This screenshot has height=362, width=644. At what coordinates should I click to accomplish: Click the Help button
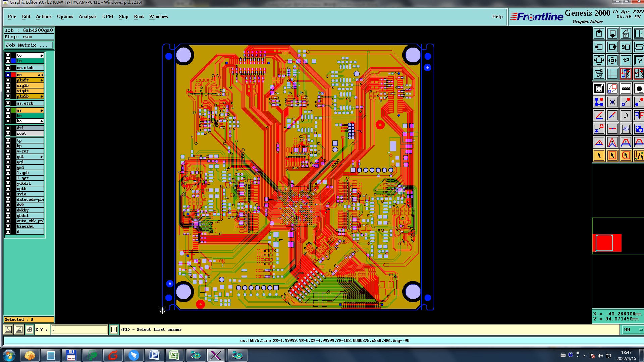(x=497, y=16)
